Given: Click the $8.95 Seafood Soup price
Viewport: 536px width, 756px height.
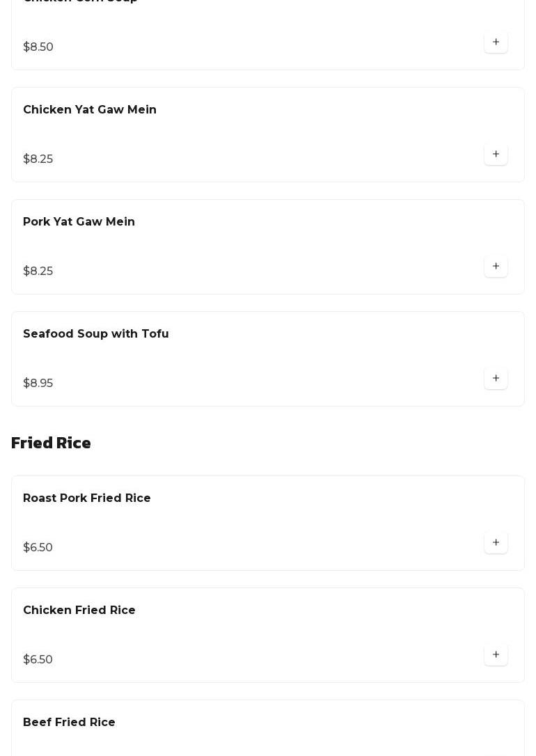Looking at the screenshot, I should [x=38, y=384].
